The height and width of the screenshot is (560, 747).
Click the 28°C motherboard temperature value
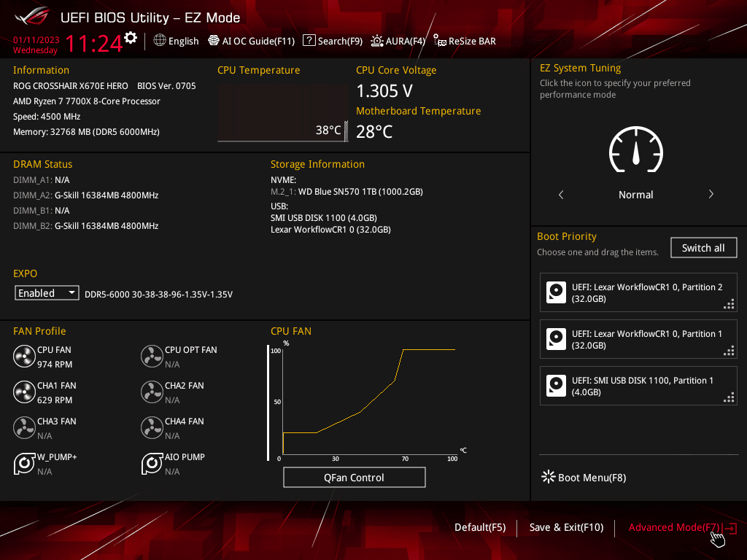tap(374, 132)
